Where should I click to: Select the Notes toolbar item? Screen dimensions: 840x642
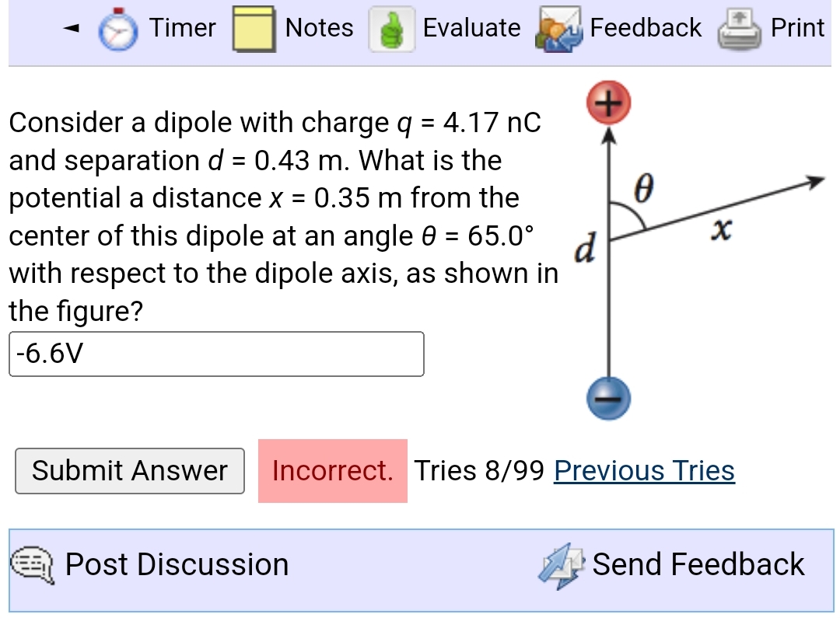point(319,27)
